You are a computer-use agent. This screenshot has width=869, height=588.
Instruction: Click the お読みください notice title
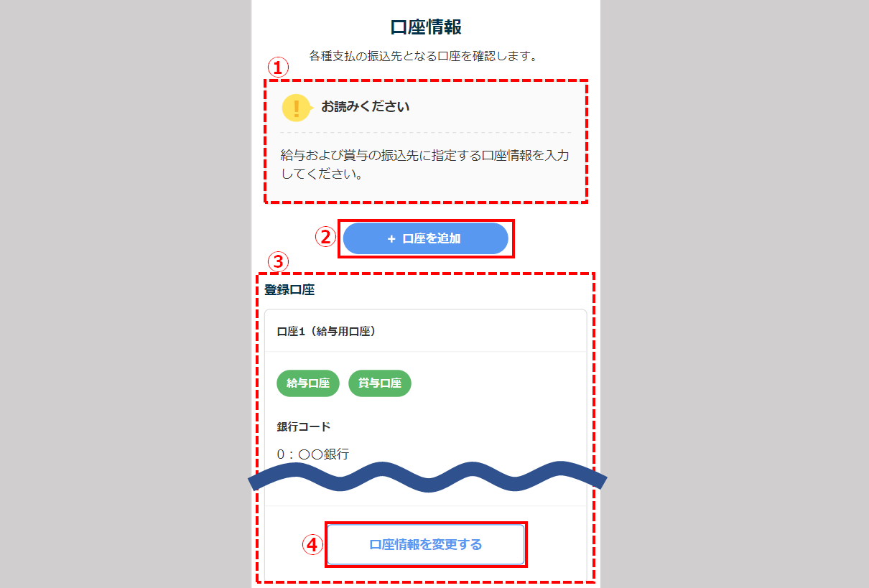click(366, 107)
